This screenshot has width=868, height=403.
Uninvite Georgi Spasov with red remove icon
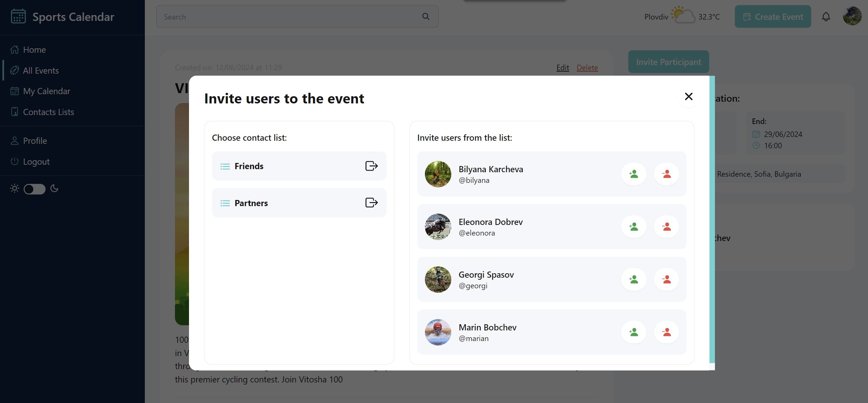(666, 279)
